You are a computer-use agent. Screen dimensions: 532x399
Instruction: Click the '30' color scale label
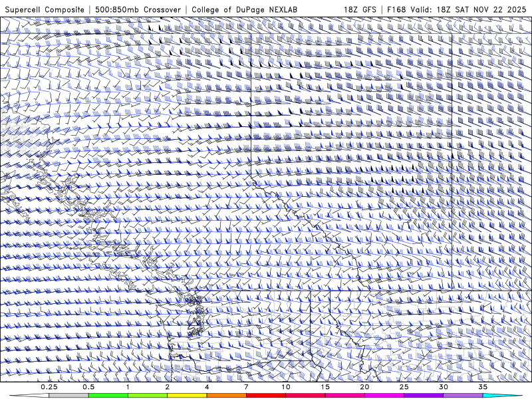click(444, 387)
